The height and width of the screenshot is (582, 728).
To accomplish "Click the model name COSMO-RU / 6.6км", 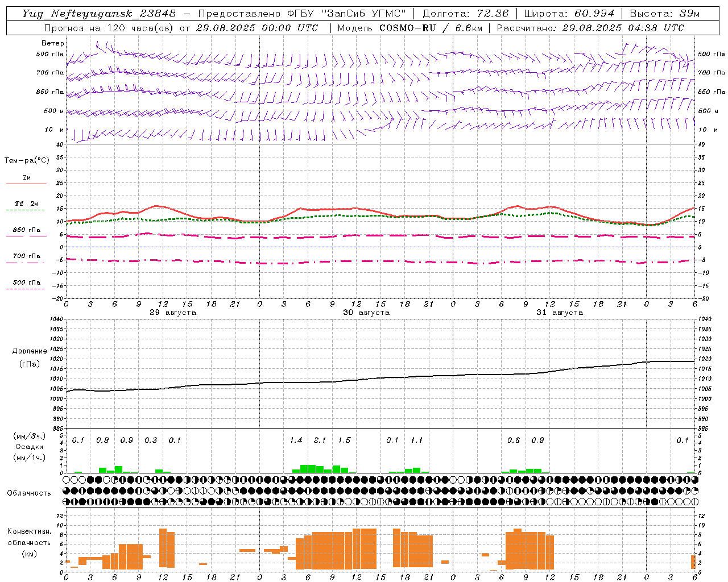I will [431, 28].
